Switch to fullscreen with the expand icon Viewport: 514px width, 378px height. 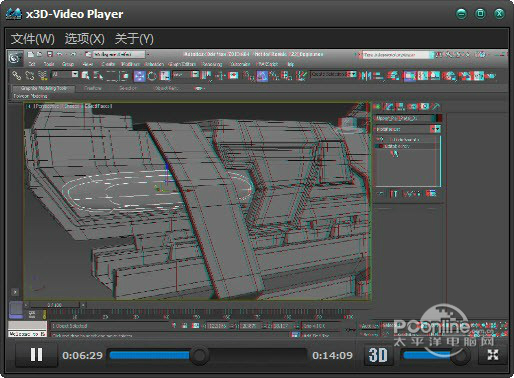click(493, 355)
